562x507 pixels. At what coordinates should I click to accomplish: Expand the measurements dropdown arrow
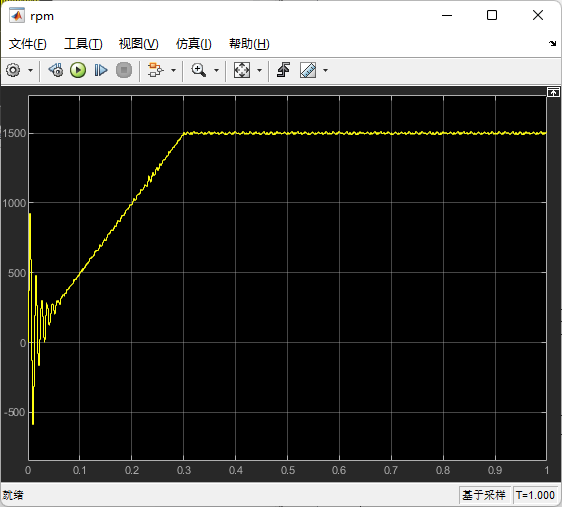click(x=325, y=70)
